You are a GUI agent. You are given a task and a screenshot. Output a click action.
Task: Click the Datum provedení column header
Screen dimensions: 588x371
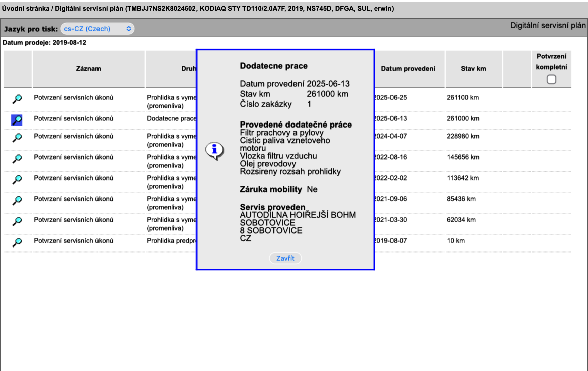[x=408, y=69]
